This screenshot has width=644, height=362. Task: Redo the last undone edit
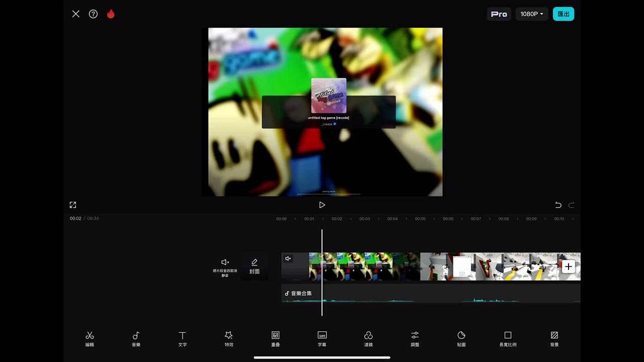571,205
